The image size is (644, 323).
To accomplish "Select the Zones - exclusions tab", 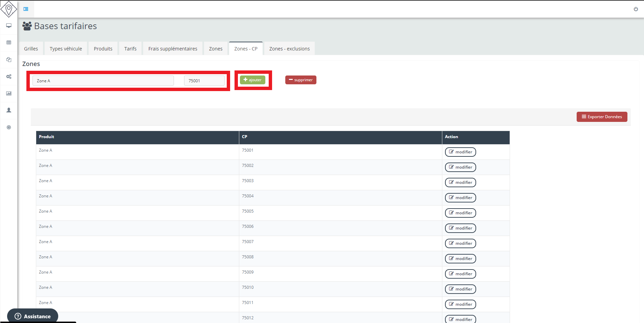I will pyautogui.click(x=289, y=49).
